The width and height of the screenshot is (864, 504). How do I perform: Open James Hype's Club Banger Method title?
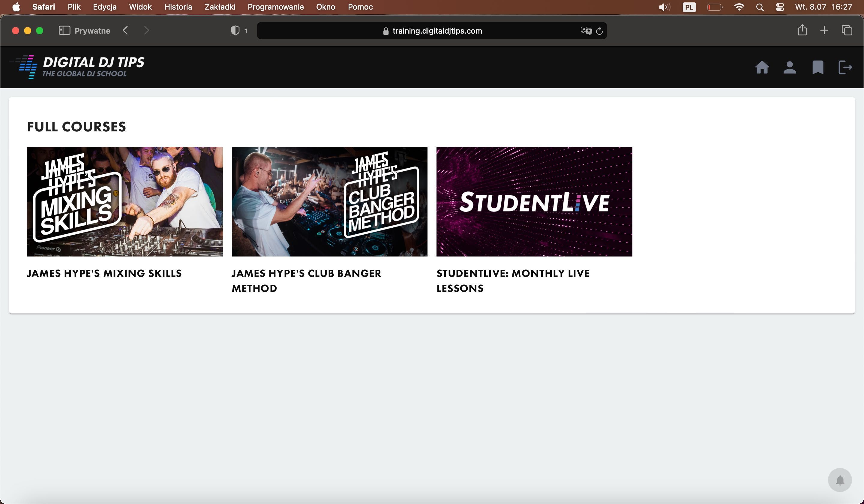tap(306, 280)
